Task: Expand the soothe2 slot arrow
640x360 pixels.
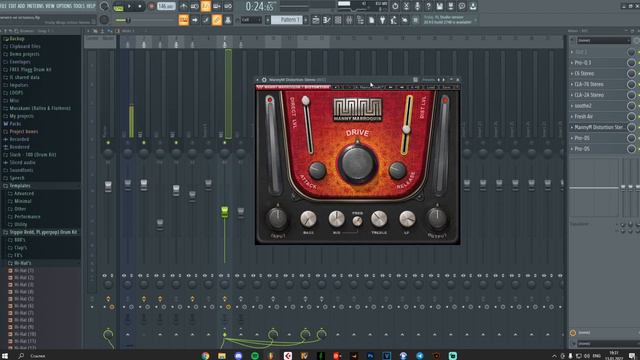Action: click(572, 106)
